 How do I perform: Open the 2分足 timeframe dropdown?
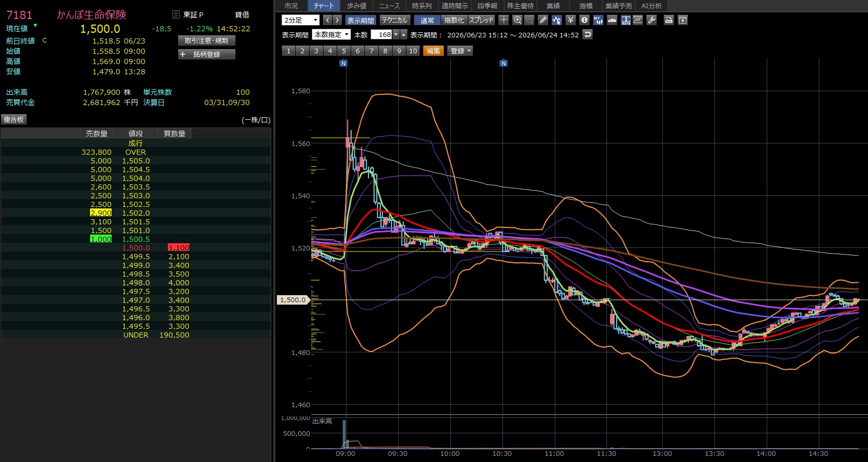(300, 20)
